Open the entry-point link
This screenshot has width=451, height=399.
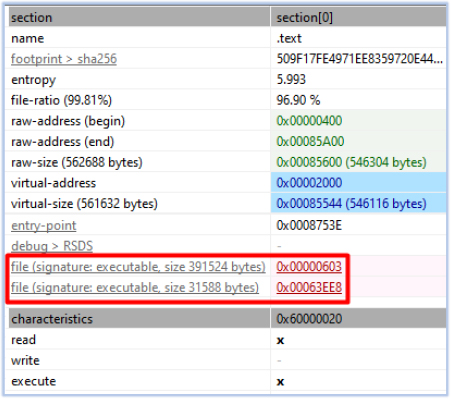point(44,226)
